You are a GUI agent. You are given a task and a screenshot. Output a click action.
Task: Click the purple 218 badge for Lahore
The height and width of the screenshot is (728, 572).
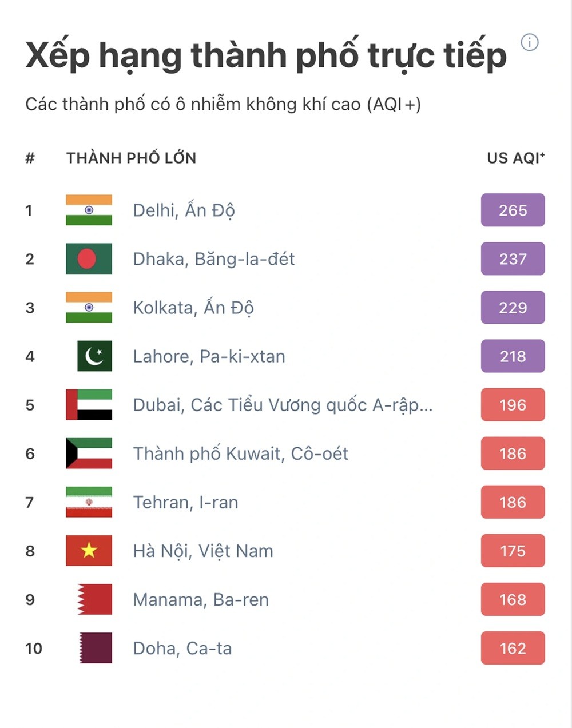pyautogui.click(x=513, y=356)
